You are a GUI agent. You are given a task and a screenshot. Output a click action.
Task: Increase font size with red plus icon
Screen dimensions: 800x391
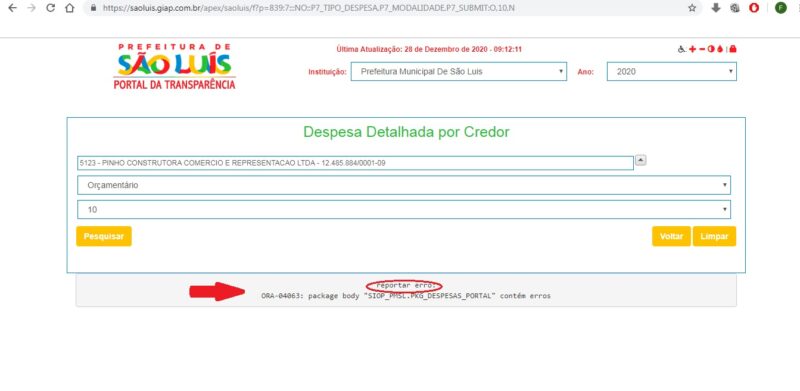[x=692, y=49]
